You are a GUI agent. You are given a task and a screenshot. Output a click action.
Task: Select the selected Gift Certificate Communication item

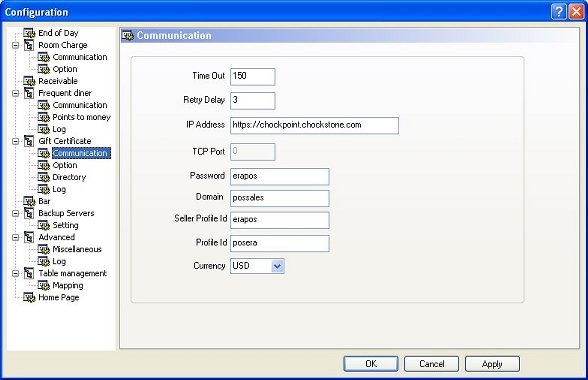81,153
